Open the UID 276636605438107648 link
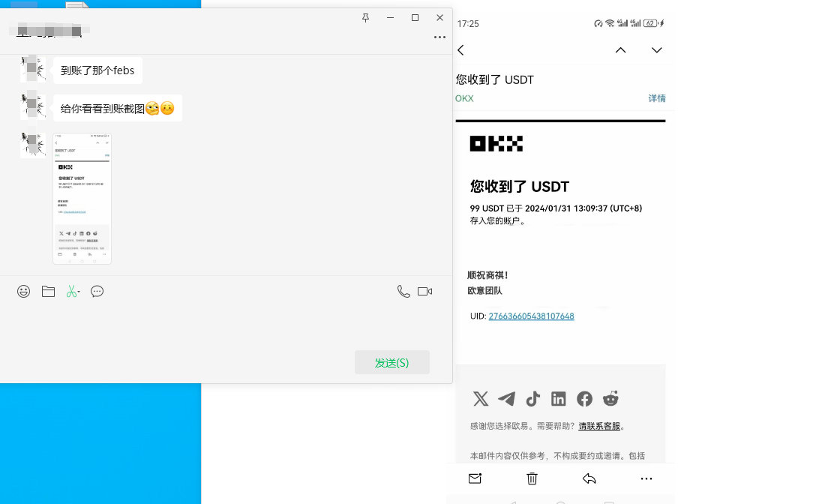Screen dimensions: 828x504 click(x=531, y=316)
